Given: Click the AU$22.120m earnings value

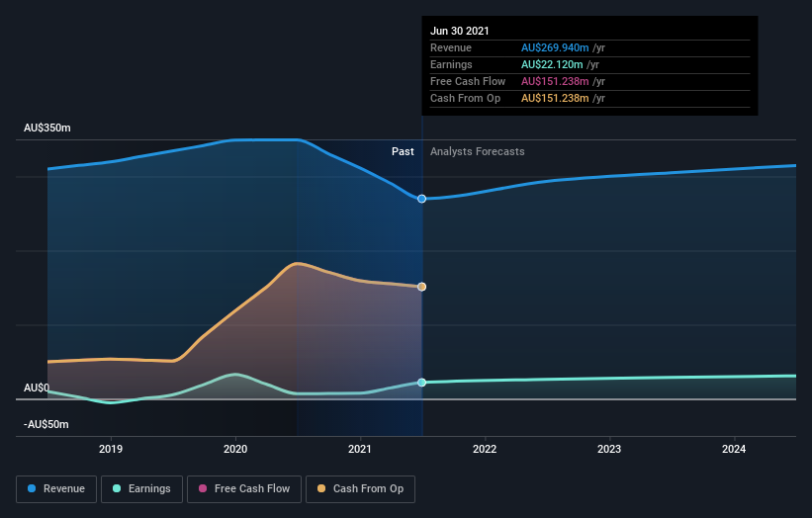Looking at the screenshot, I should [x=552, y=64].
